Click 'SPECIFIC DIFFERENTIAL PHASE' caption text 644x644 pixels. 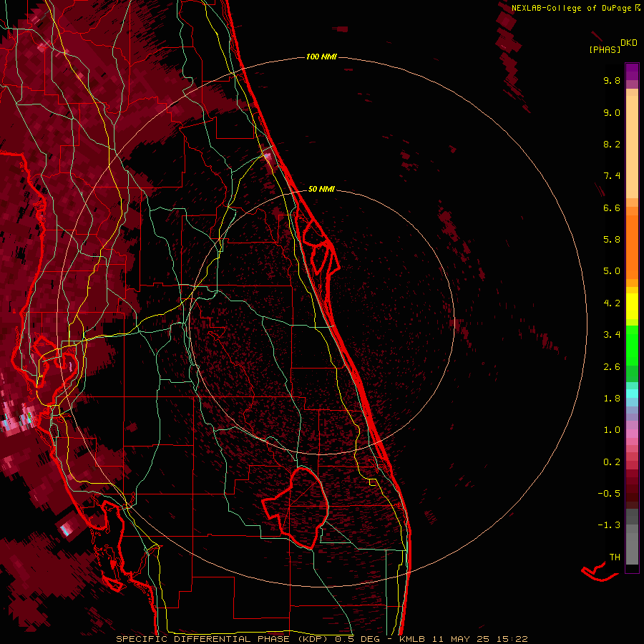[x=204, y=639]
